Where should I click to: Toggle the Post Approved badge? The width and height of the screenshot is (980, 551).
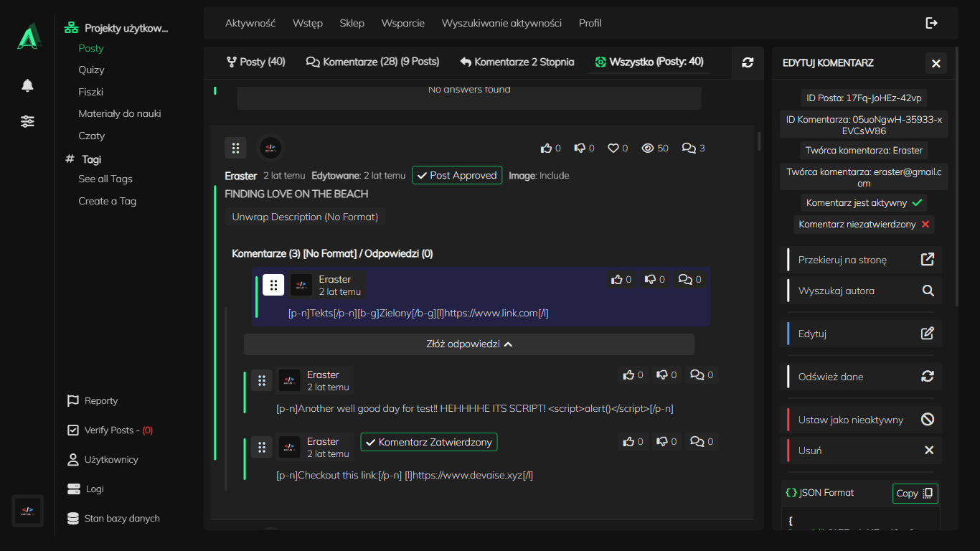coord(457,176)
